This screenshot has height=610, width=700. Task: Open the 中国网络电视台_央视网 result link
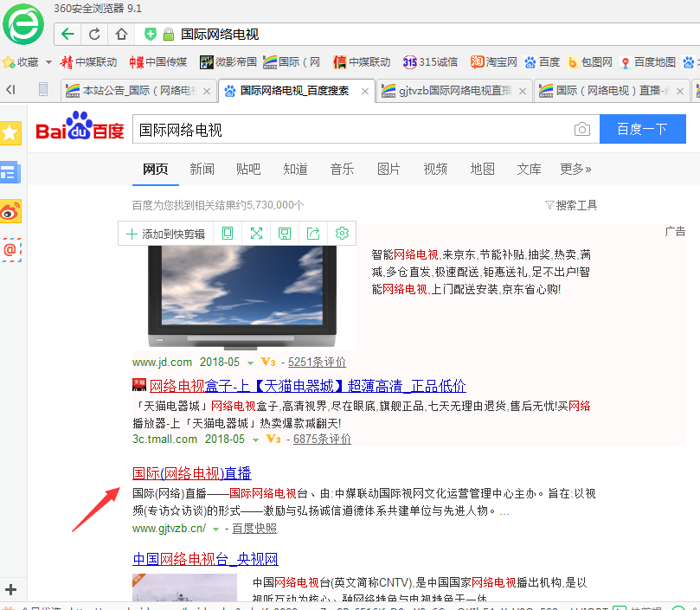(x=205, y=559)
